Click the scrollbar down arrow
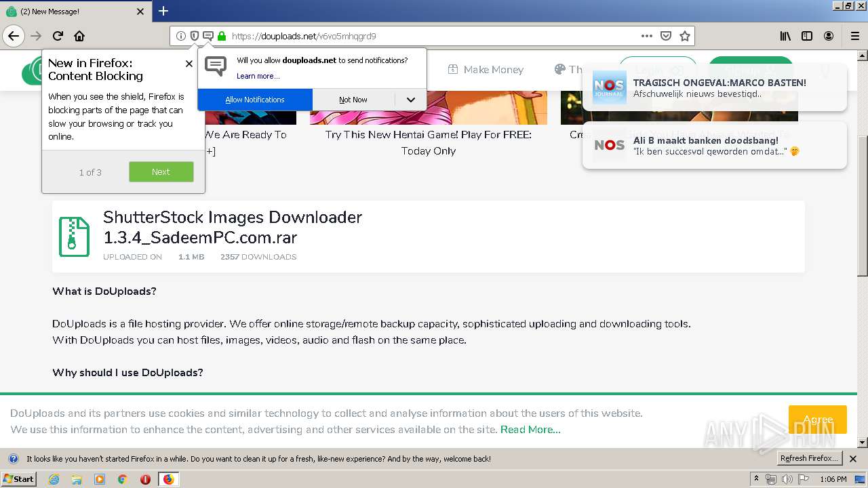 tap(862, 442)
